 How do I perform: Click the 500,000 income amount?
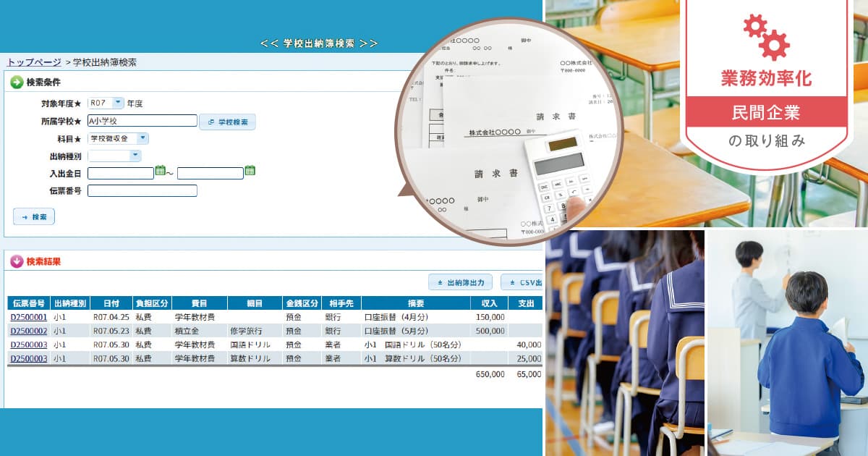[x=490, y=331]
